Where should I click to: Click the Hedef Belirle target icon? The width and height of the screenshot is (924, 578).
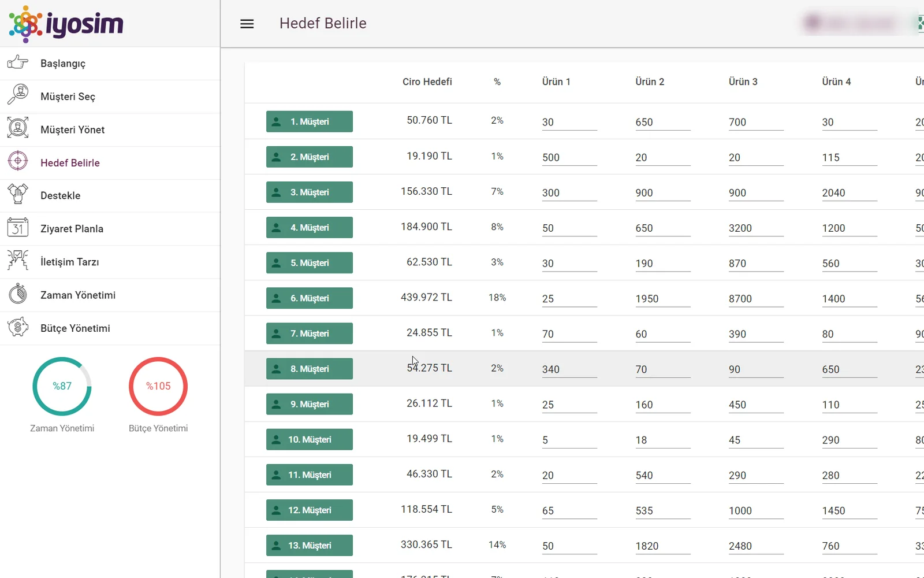[x=18, y=161]
